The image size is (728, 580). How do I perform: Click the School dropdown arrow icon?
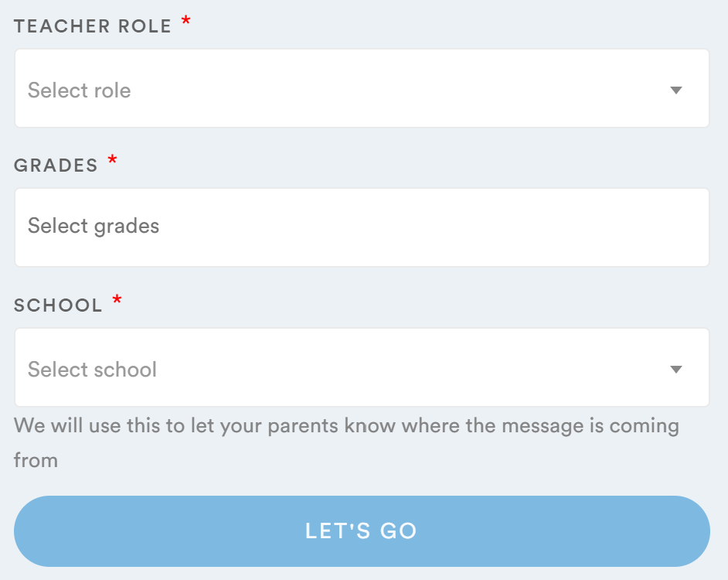(676, 370)
